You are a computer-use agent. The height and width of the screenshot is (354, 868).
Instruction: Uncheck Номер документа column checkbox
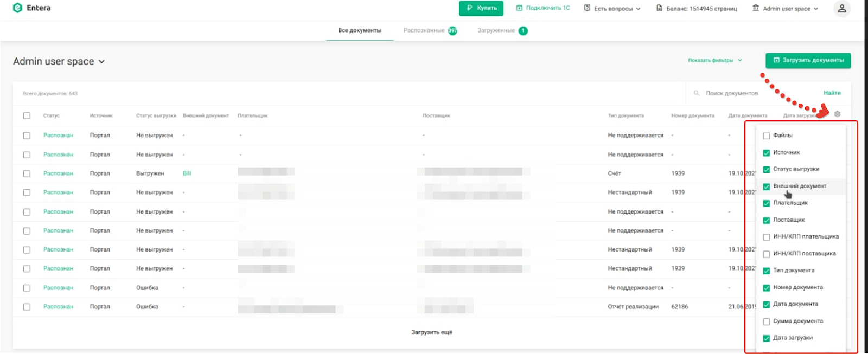pos(767,288)
